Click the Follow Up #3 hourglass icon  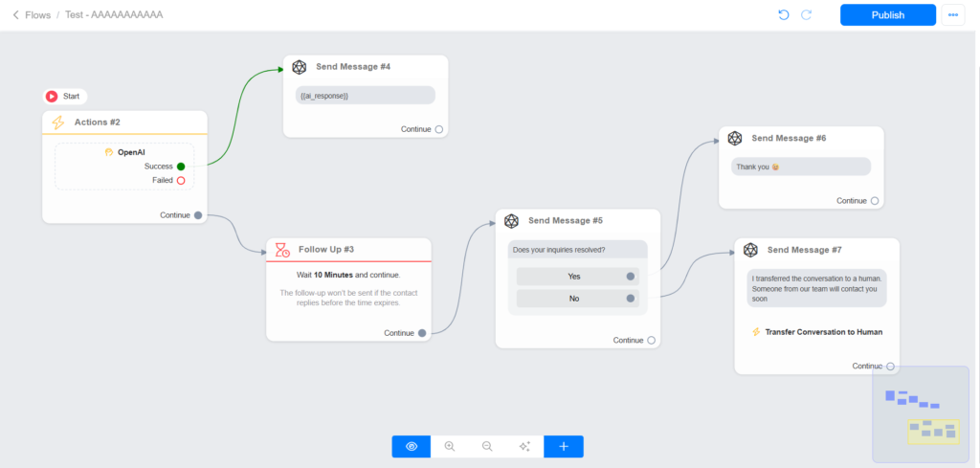tap(282, 250)
